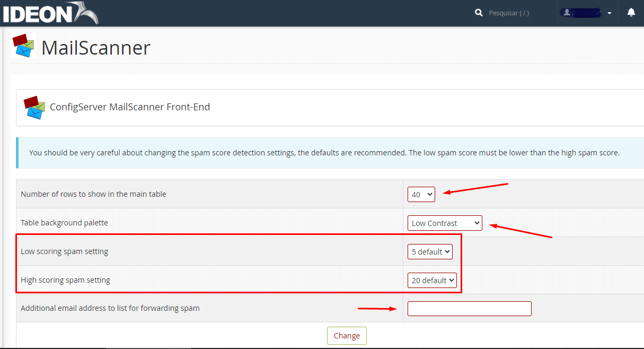Expand the Low scoring spam setting dropdown

430,251
